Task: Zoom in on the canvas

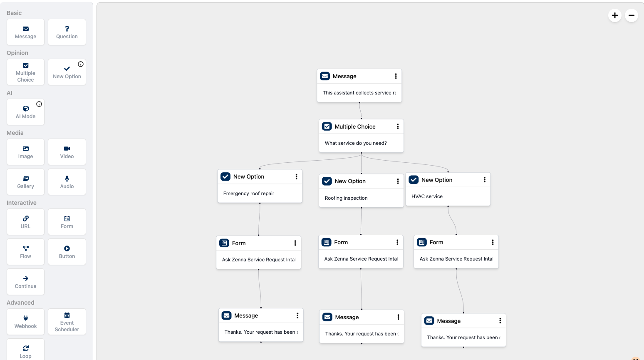Action: click(x=614, y=15)
